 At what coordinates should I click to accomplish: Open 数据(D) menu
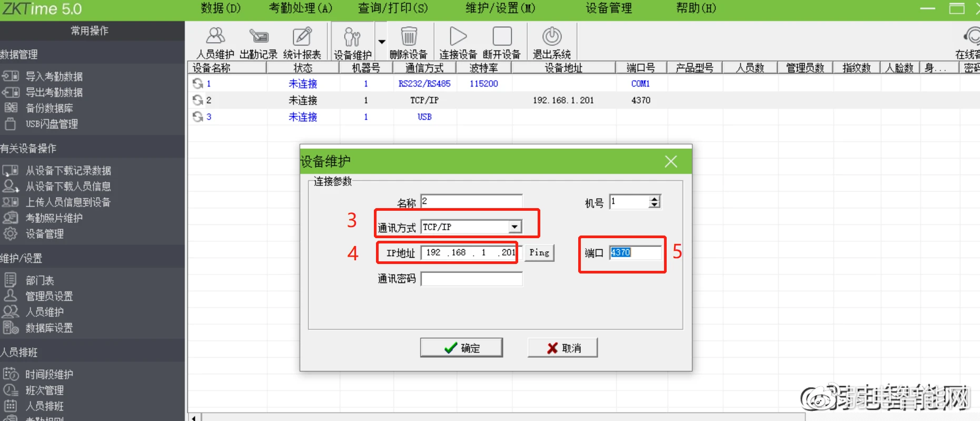point(221,8)
